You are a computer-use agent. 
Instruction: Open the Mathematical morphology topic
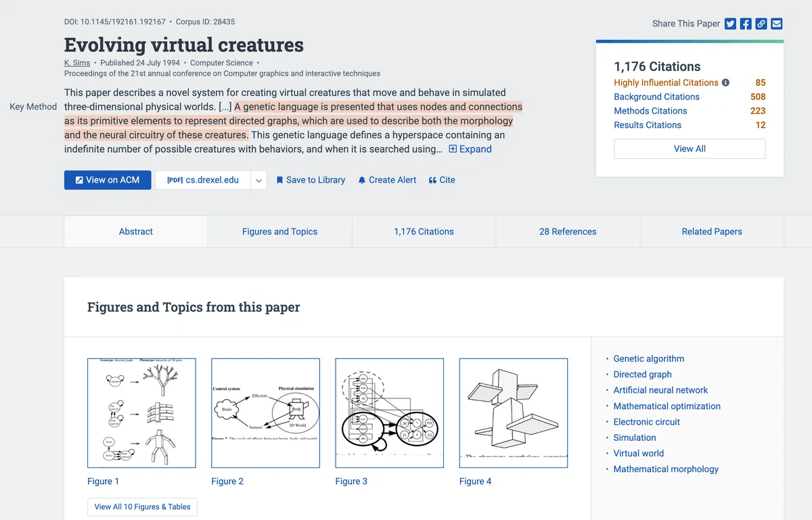(x=666, y=469)
